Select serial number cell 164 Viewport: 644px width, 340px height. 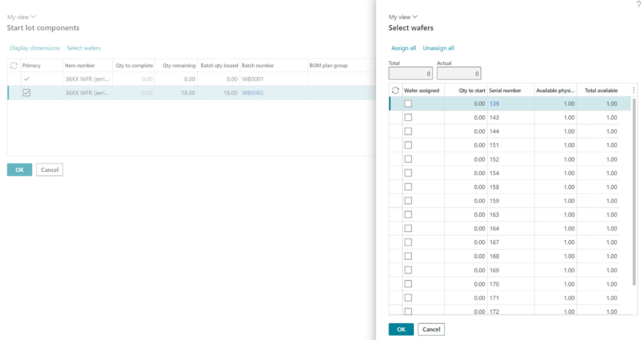[510, 228]
